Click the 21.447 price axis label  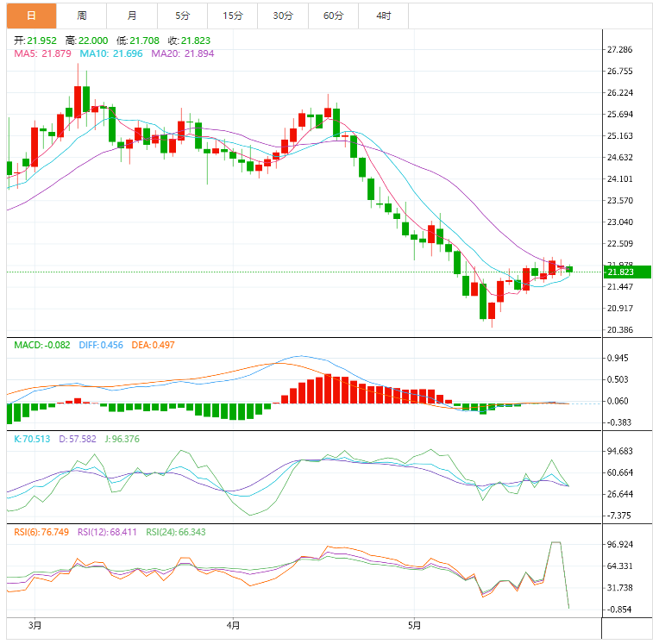(x=620, y=287)
